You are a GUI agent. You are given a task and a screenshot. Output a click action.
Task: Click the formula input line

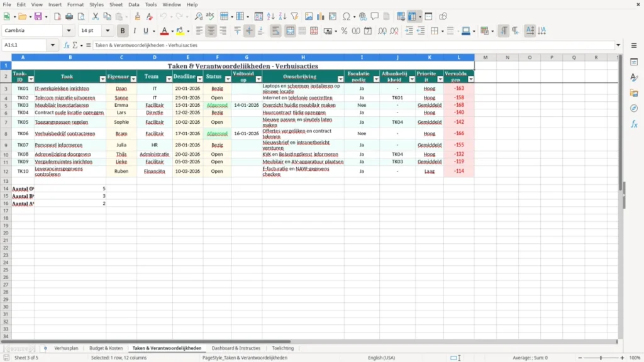pyautogui.click(x=353, y=45)
